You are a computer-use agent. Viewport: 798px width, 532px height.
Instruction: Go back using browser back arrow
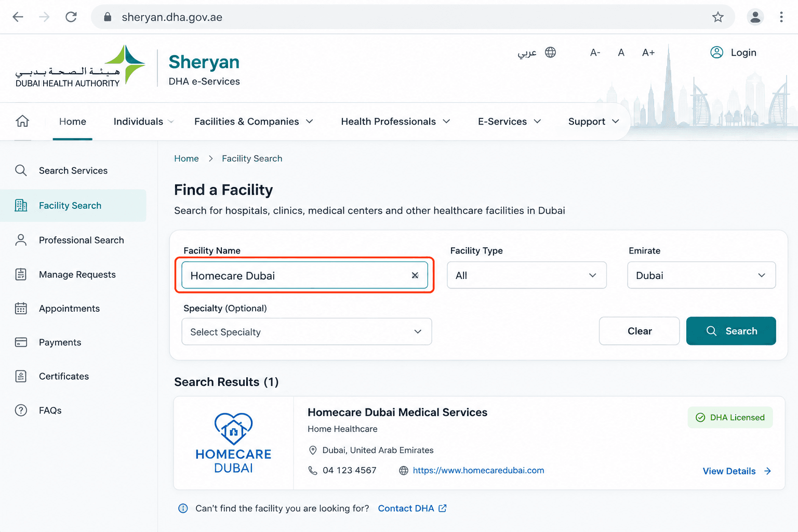point(18,17)
